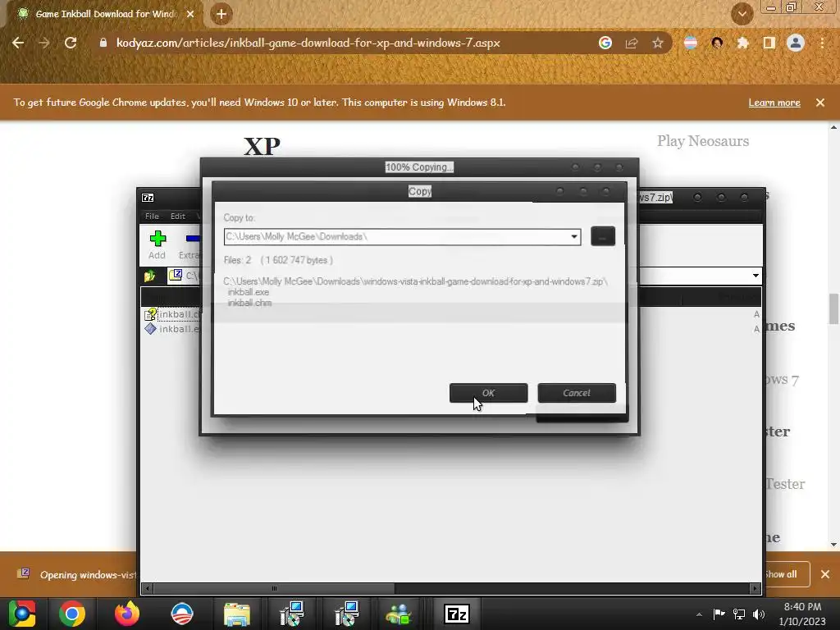Screen dimensions: 840x630
Task: View the site lock icon information
Action: (103, 43)
